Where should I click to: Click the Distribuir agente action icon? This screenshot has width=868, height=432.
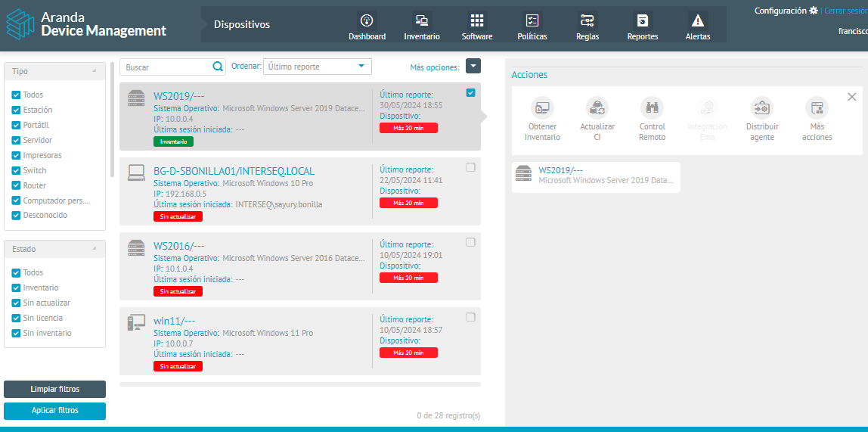click(762, 108)
